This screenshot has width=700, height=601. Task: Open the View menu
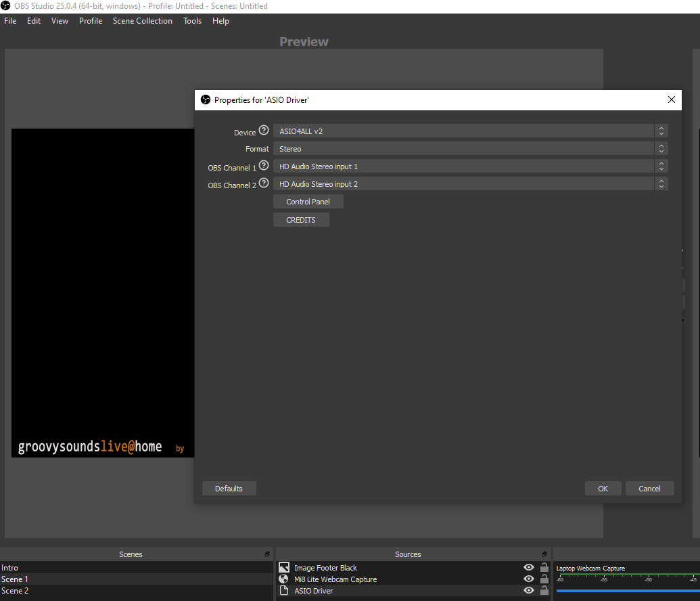pyautogui.click(x=60, y=21)
